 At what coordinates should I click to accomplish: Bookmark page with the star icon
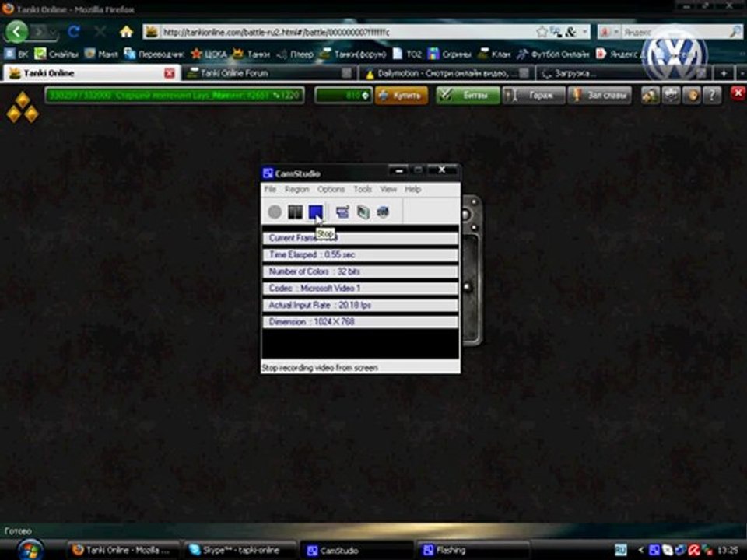click(x=542, y=32)
